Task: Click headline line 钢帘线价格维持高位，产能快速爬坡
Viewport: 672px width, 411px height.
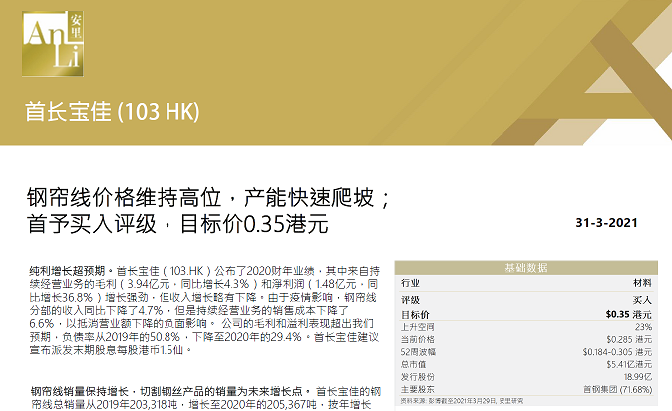Action: coord(208,198)
